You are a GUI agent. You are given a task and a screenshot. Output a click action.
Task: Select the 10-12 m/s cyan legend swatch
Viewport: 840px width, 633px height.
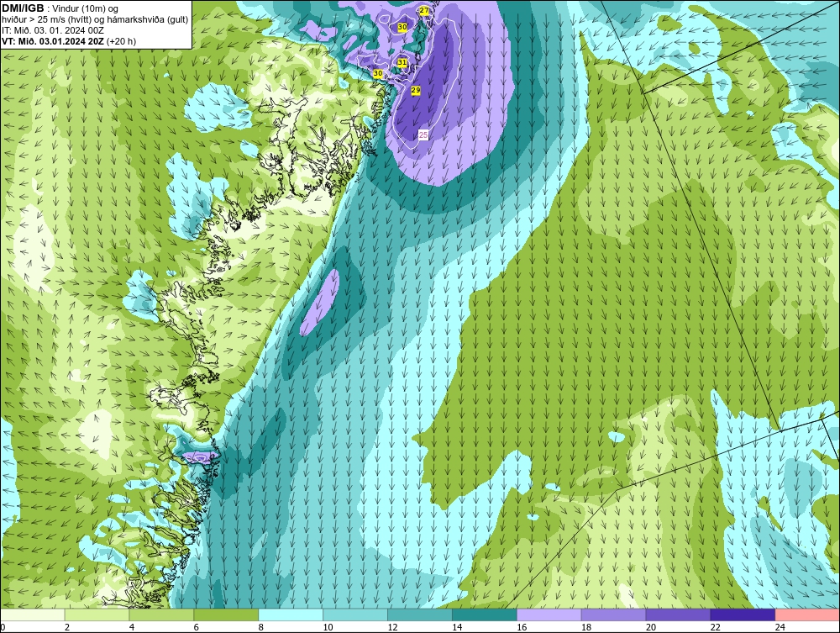click(355, 615)
